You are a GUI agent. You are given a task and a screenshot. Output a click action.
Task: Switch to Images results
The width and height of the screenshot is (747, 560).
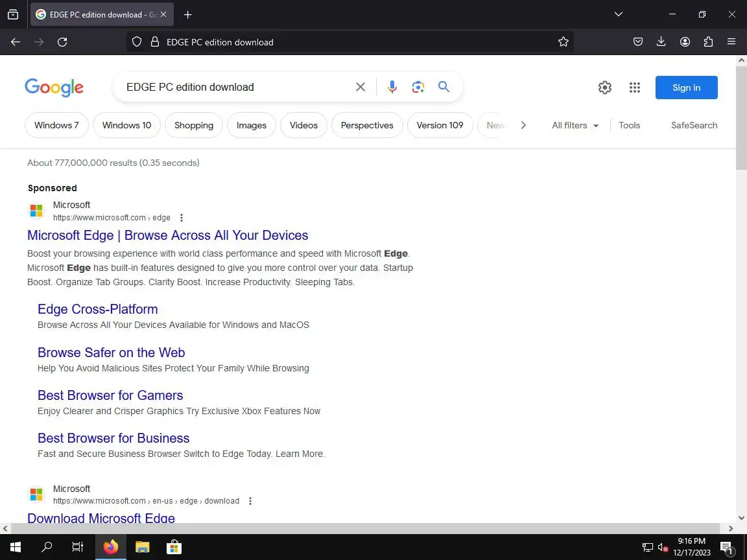(252, 125)
